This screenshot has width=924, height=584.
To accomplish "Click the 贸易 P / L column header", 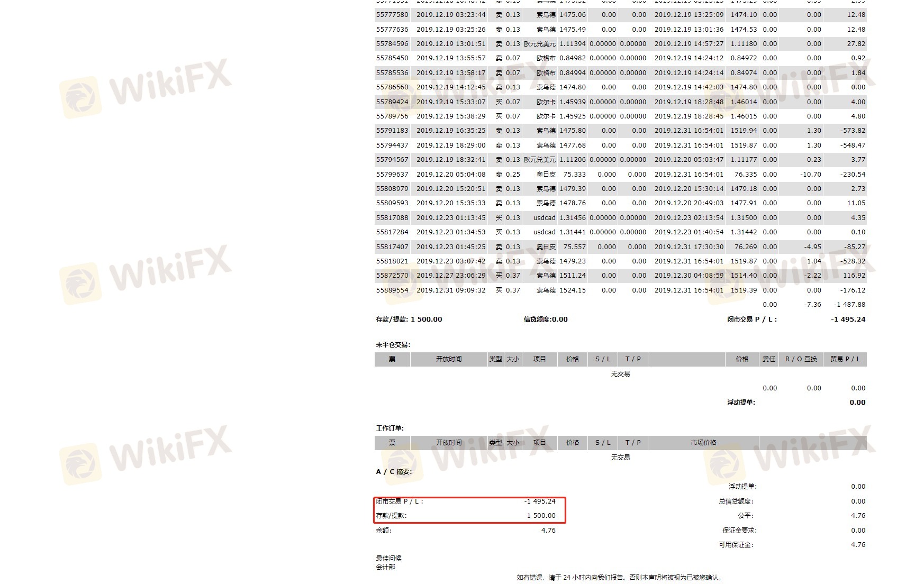I will tap(845, 359).
